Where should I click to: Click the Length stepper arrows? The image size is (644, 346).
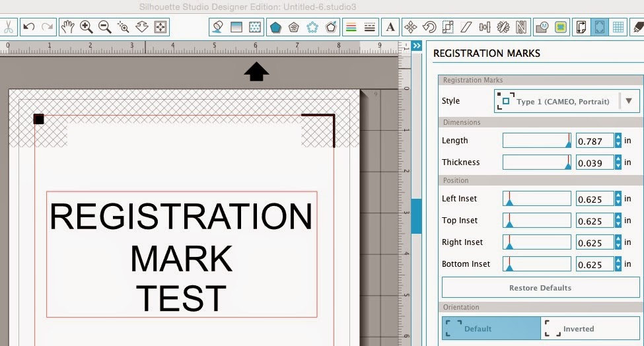[x=618, y=141]
